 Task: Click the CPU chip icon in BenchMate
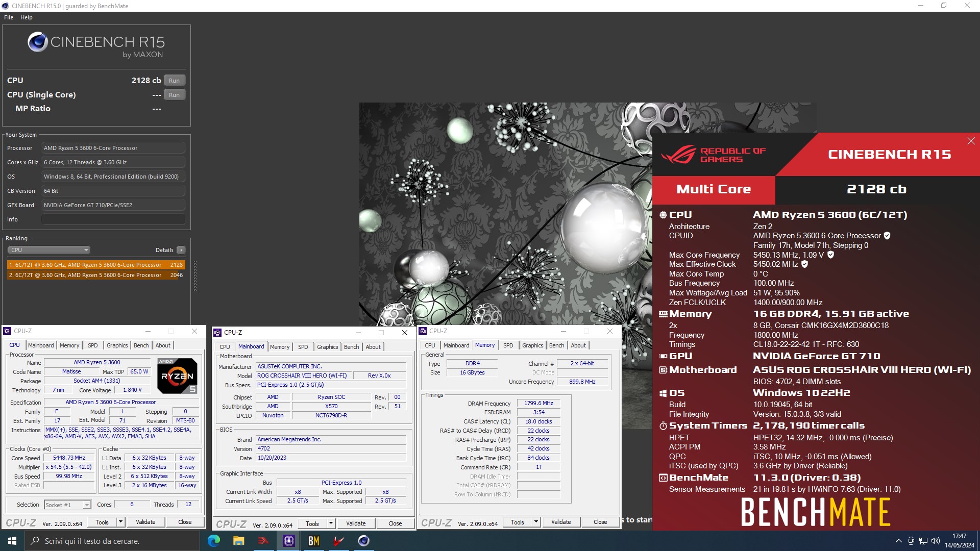663,215
